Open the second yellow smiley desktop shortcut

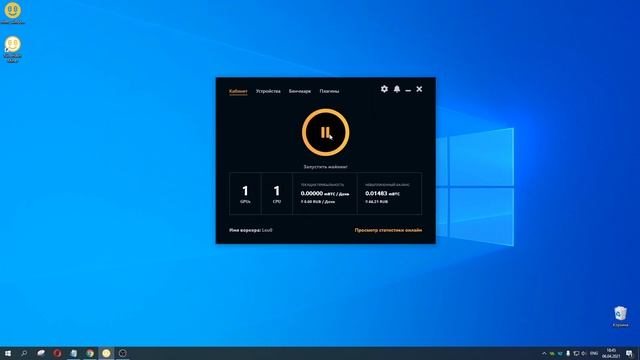[x=12, y=49]
